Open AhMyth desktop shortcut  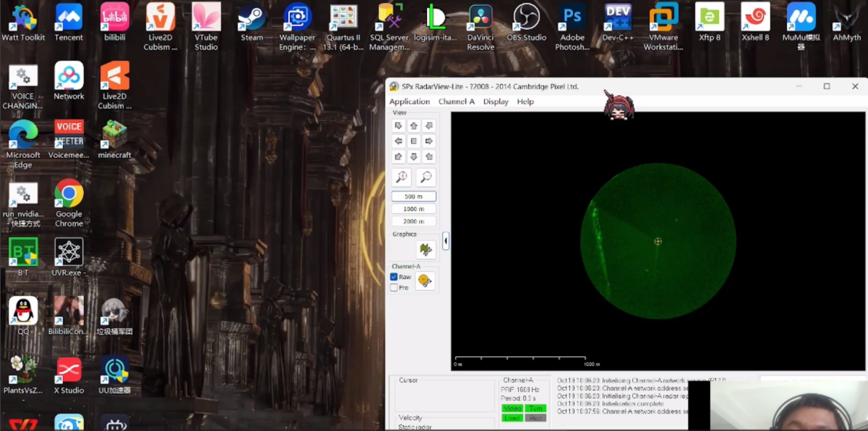point(847,22)
